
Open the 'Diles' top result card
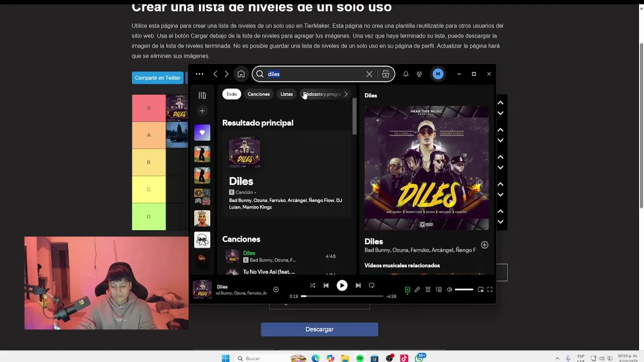tap(286, 174)
